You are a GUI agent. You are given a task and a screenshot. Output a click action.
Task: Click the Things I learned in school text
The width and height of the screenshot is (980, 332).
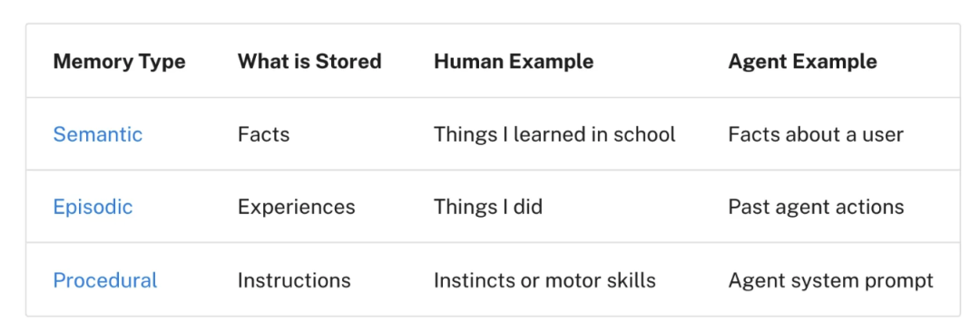[554, 134]
